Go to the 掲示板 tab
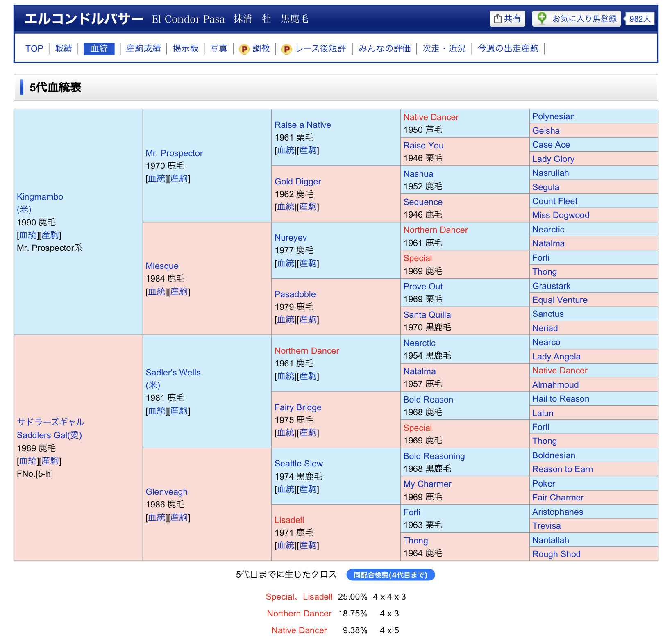 coord(186,49)
